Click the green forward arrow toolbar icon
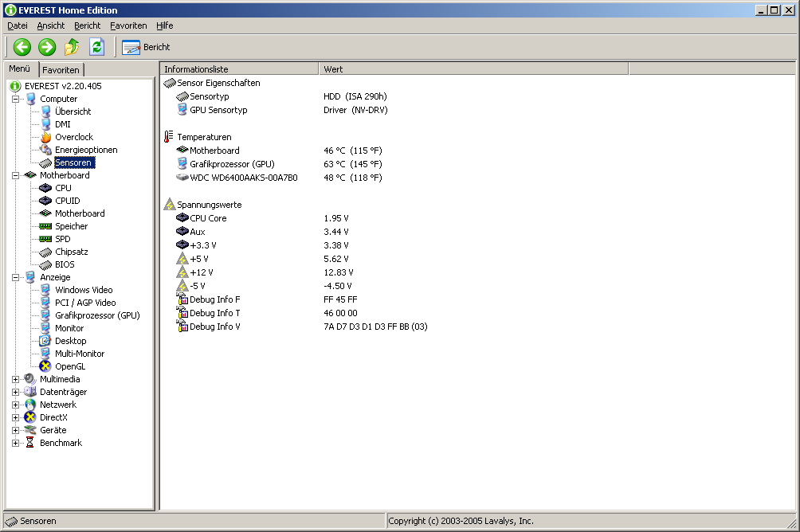This screenshot has width=800, height=532. tap(47, 47)
